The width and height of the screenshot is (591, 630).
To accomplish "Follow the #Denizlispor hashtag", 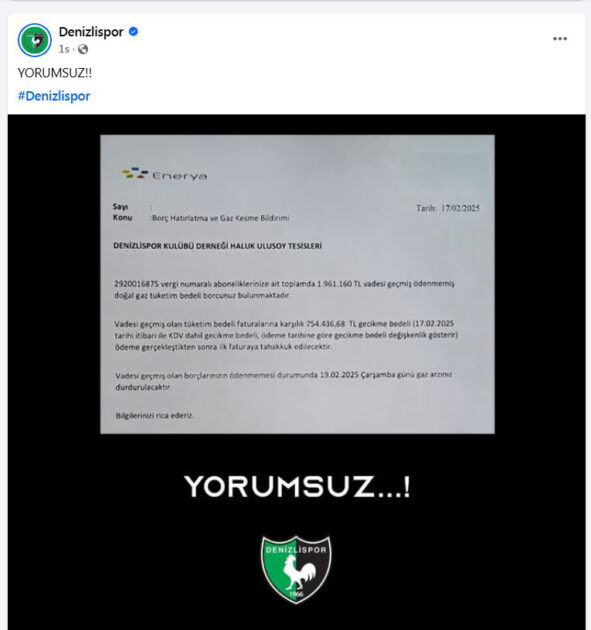I will coord(54,96).
